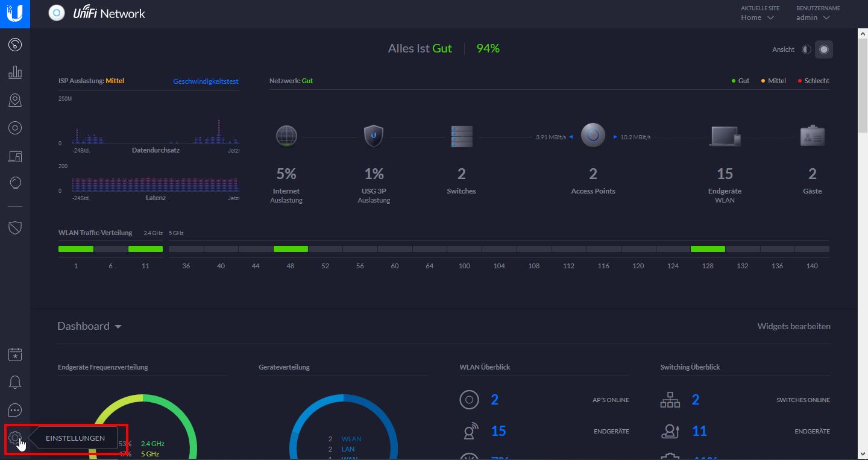Viewport: 868px width, 460px height.
Task: Click the 5 GHz legend entry in donut
Action: coord(150,454)
